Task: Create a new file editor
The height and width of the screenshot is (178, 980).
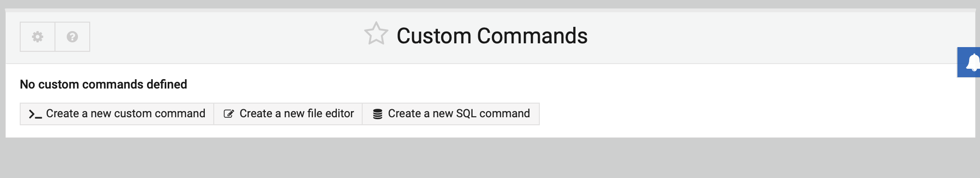Action: point(288,114)
